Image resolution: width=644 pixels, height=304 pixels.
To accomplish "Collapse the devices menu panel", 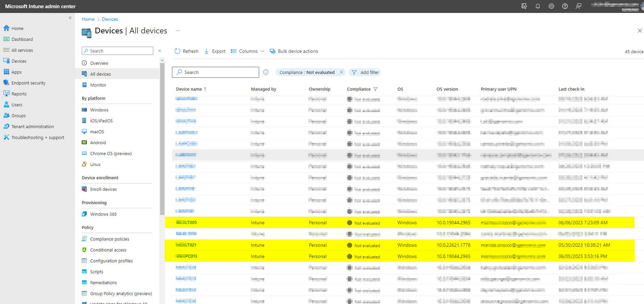I will pyautogui.click(x=160, y=51).
